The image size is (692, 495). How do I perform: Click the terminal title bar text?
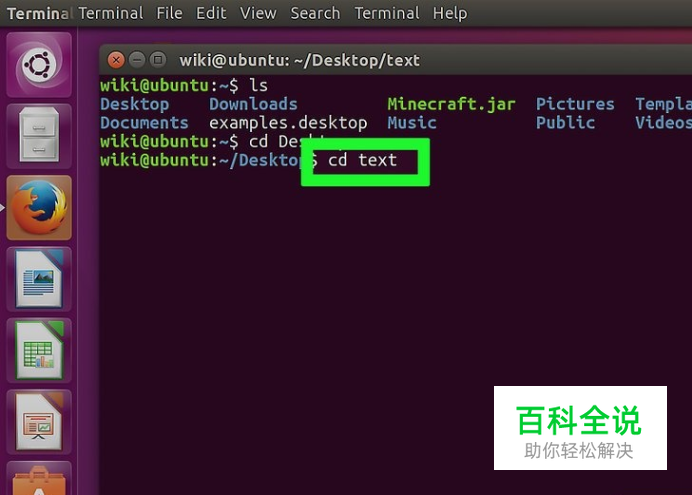tap(300, 60)
